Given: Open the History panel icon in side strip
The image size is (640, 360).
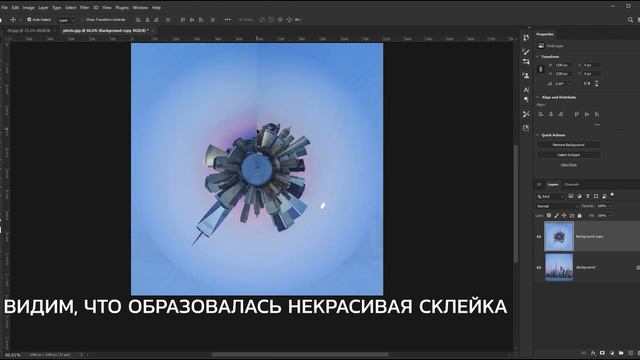Looking at the screenshot, I should tap(526, 38).
